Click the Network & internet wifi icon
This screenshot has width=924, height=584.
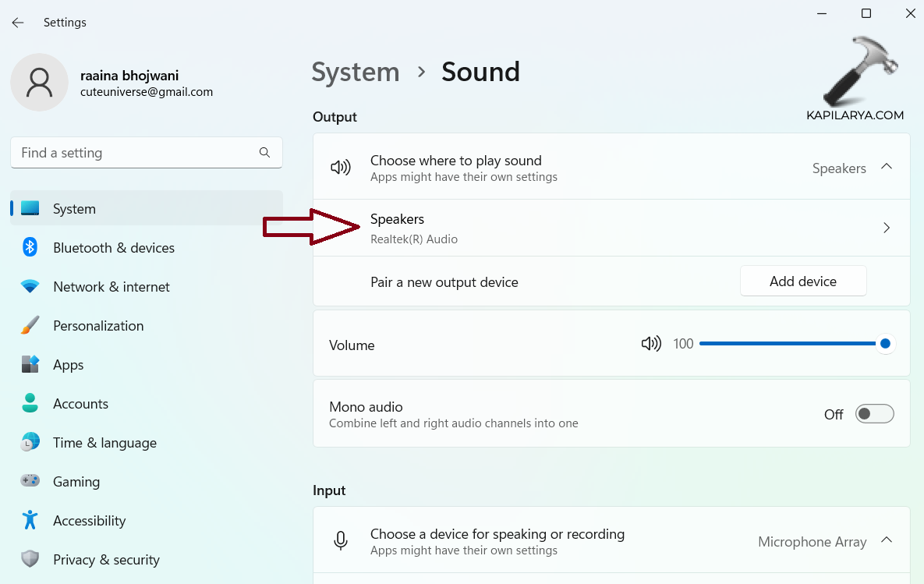[30, 287]
